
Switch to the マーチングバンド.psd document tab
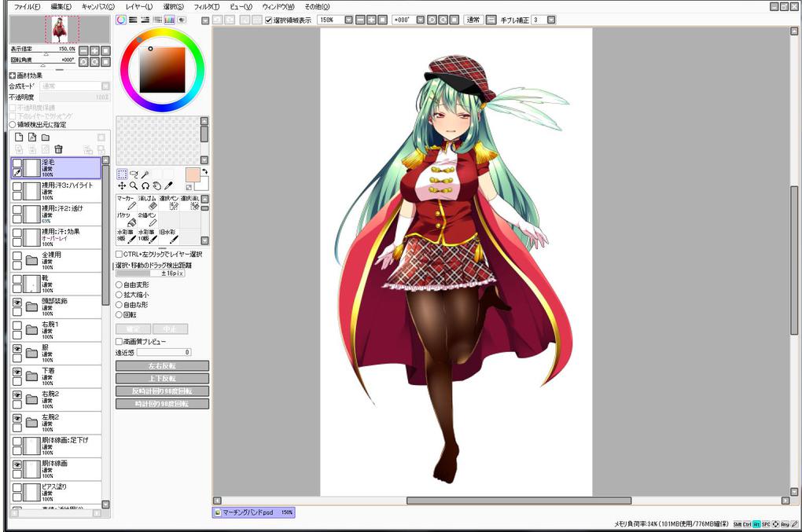(254, 512)
